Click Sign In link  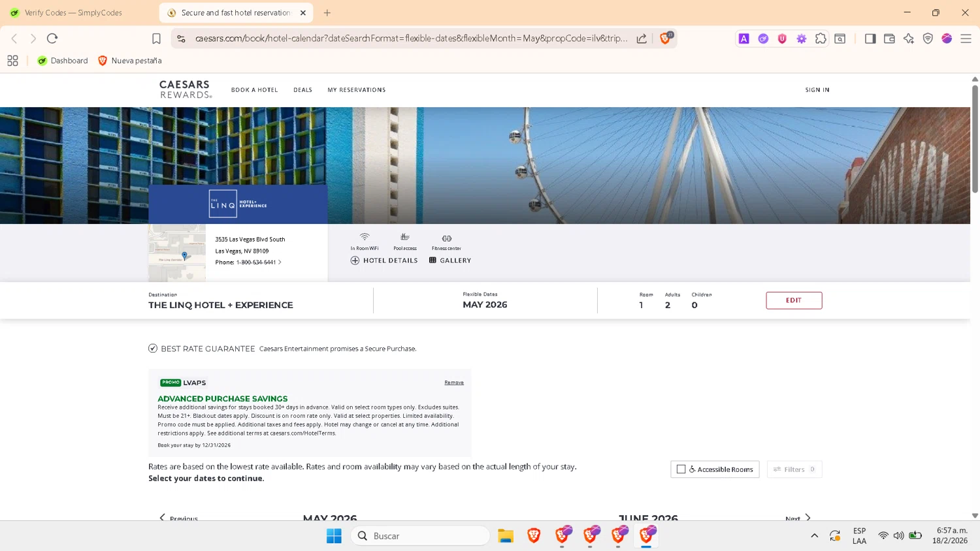(x=817, y=90)
